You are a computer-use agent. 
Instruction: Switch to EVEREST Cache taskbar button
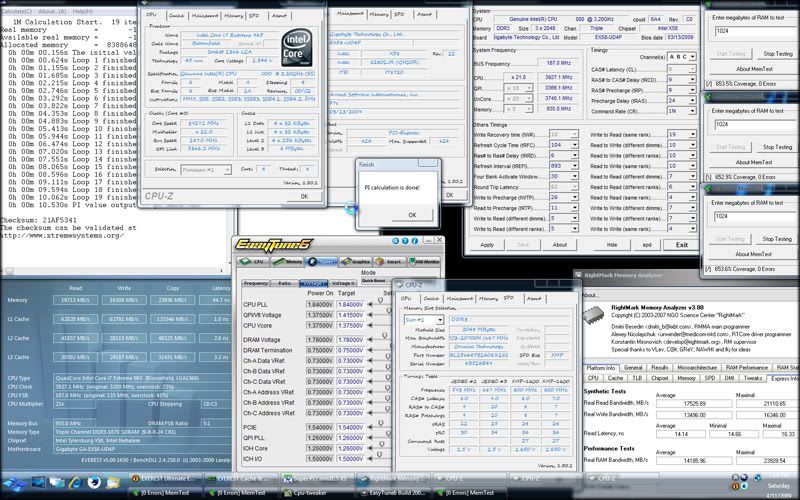pos(240,479)
